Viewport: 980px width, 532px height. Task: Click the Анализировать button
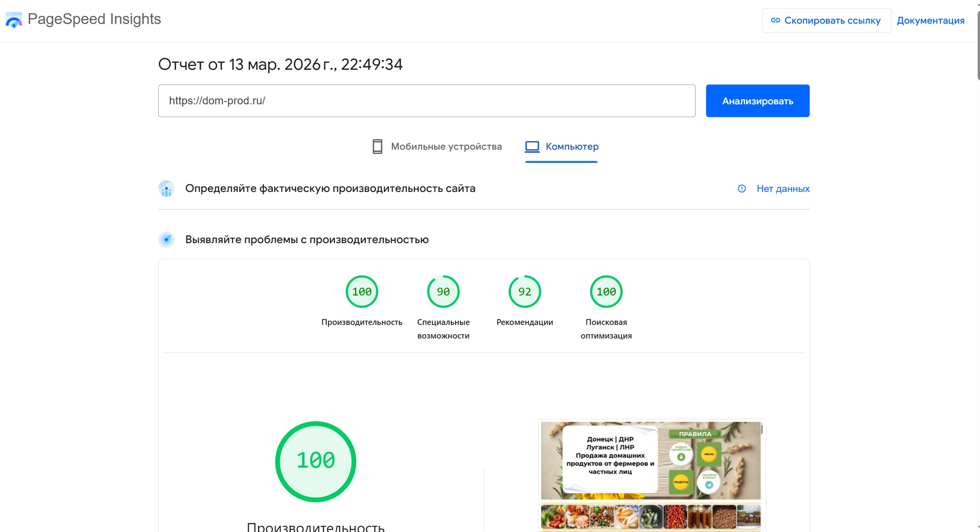(758, 101)
